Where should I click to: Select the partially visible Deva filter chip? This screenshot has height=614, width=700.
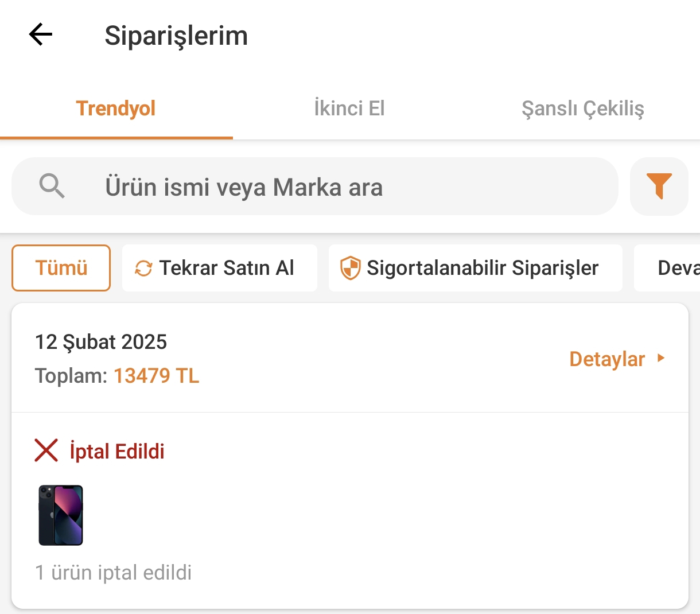point(677,268)
